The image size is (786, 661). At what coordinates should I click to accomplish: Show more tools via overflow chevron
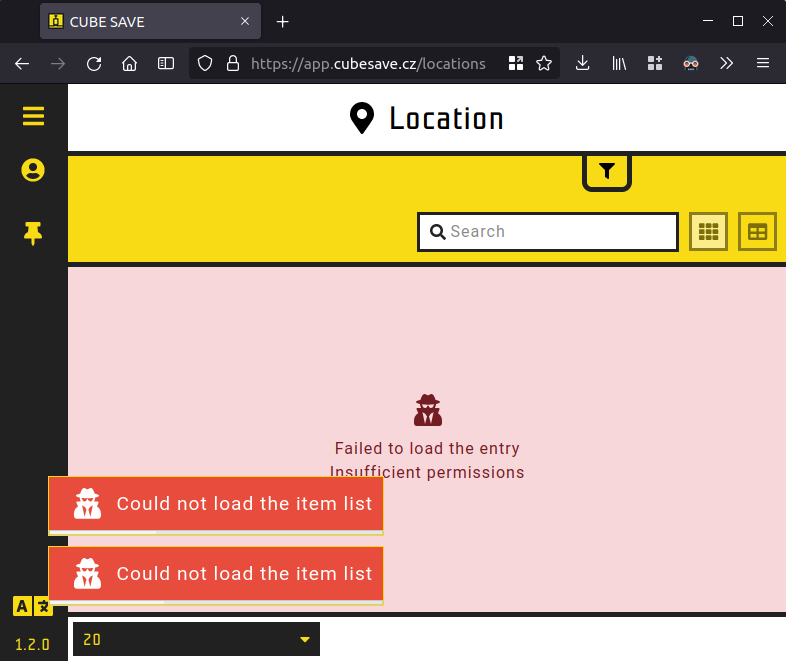pos(727,63)
